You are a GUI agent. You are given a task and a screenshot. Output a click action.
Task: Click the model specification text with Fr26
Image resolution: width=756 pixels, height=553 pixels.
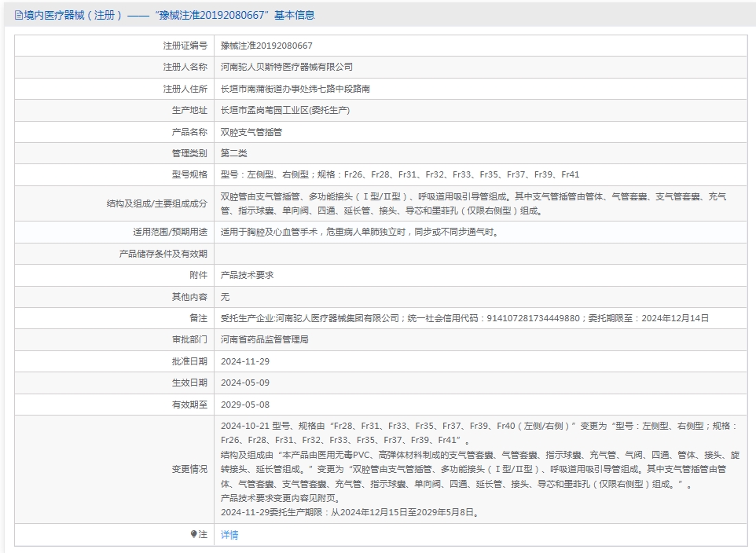(400, 174)
